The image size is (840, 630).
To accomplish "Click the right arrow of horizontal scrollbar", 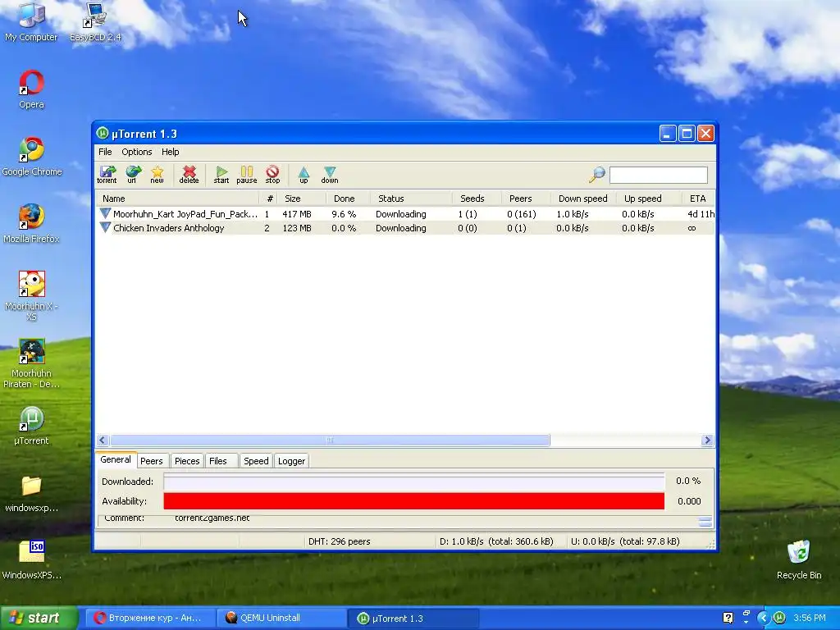I will pyautogui.click(x=707, y=441).
